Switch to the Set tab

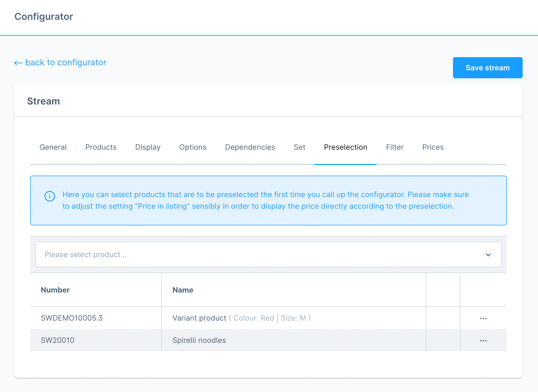(299, 147)
